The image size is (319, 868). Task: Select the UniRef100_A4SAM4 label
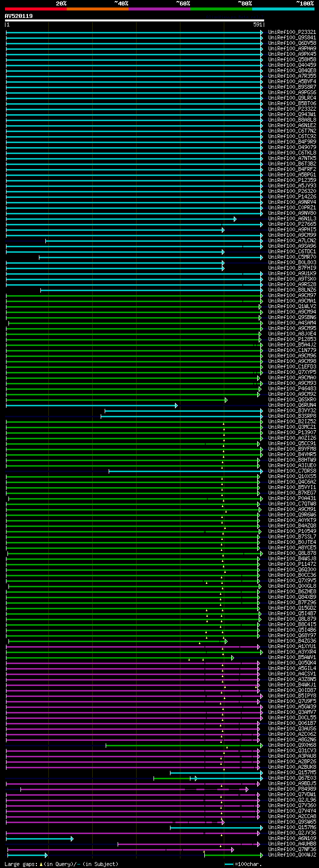[292, 323]
